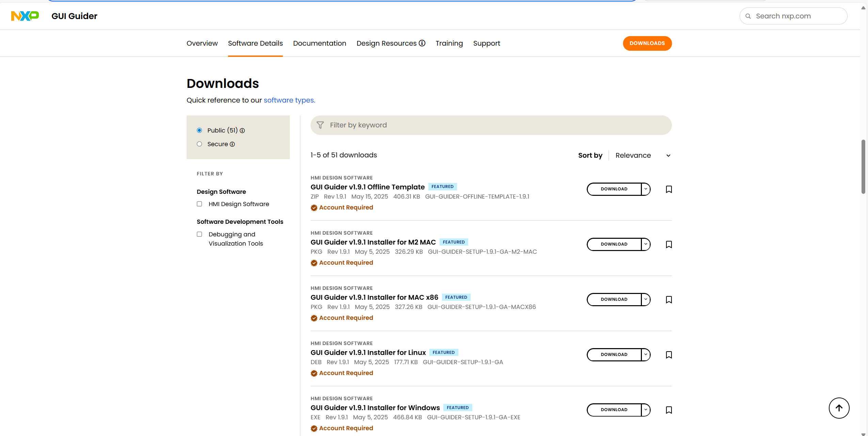Click the page vertical scrollbar thumb
The width and height of the screenshot is (868, 436).
pos(863,167)
